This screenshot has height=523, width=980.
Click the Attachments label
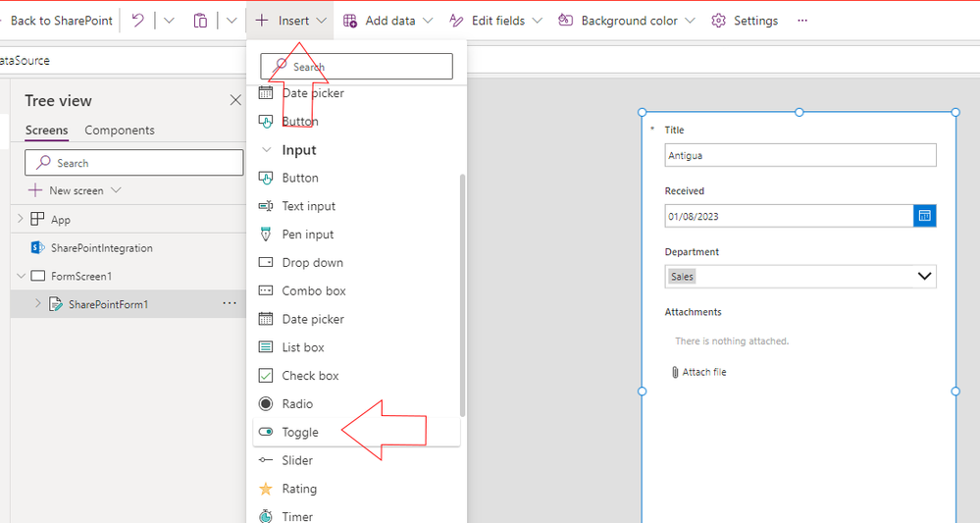click(x=693, y=312)
